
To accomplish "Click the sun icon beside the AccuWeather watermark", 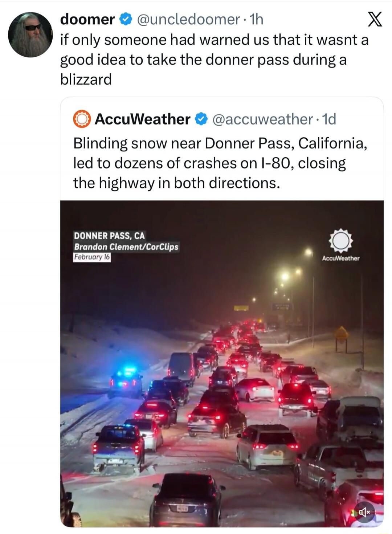I will pyautogui.click(x=340, y=241).
